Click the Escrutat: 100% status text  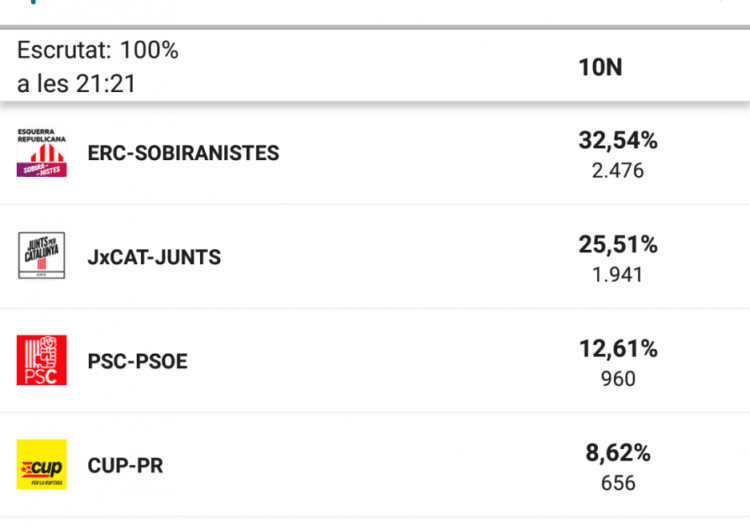click(97, 51)
